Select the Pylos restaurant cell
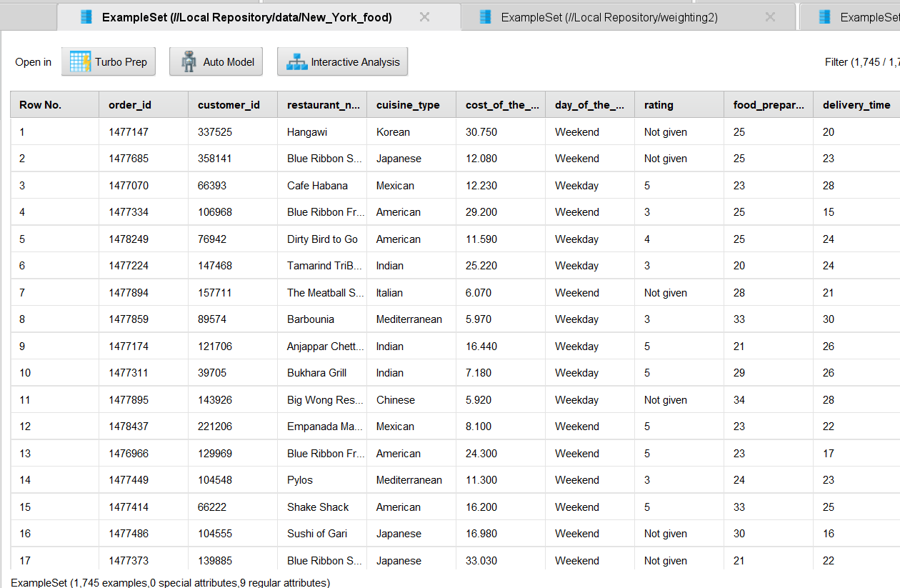Image resolution: width=900 pixels, height=588 pixels. (322, 480)
